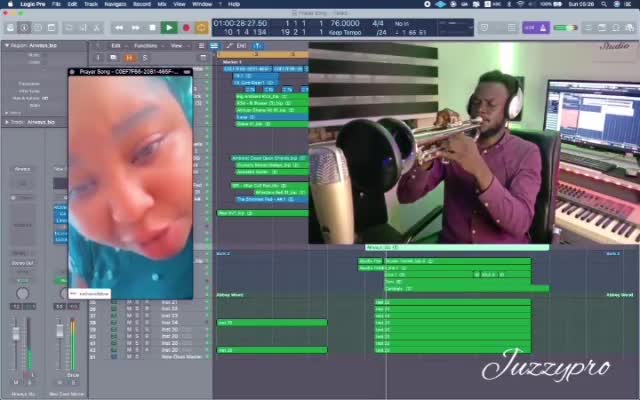Open the Record menu

coord(142,4)
